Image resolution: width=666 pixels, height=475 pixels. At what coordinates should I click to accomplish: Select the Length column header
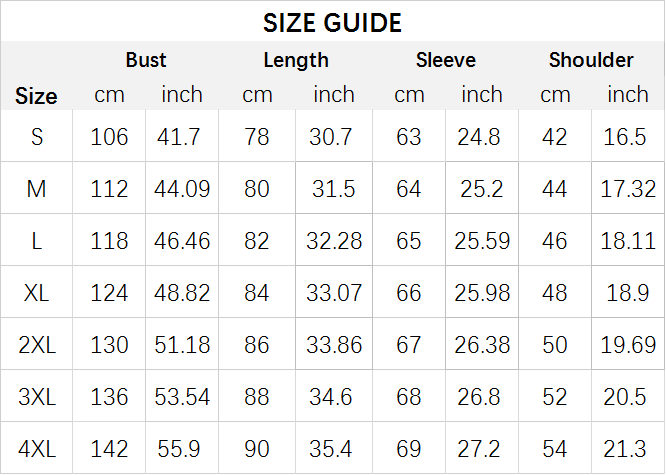pos(296,61)
